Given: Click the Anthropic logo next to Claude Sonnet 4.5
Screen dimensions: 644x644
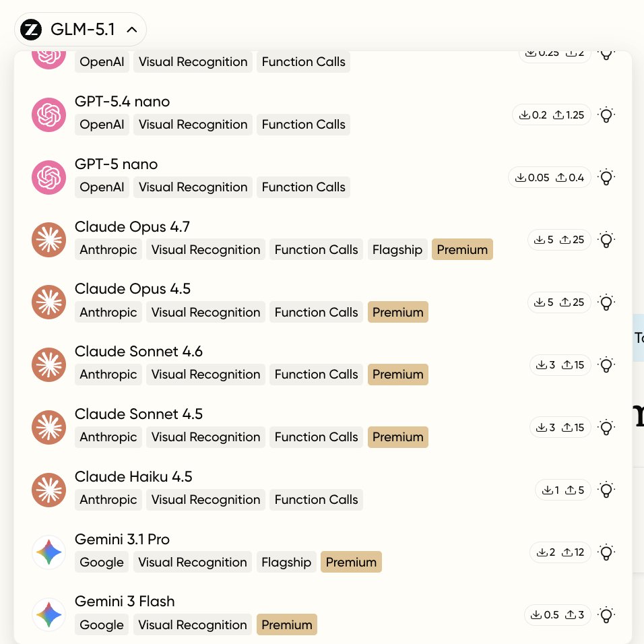Looking at the screenshot, I should coord(49,428).
